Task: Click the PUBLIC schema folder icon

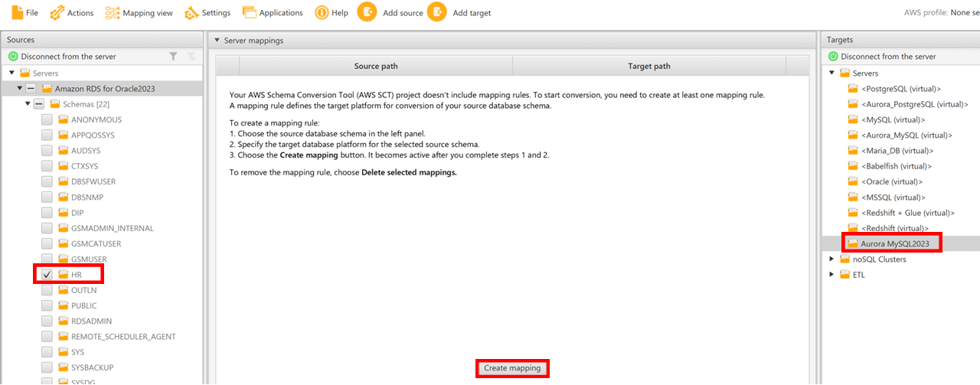Action: tap(64, 305)
